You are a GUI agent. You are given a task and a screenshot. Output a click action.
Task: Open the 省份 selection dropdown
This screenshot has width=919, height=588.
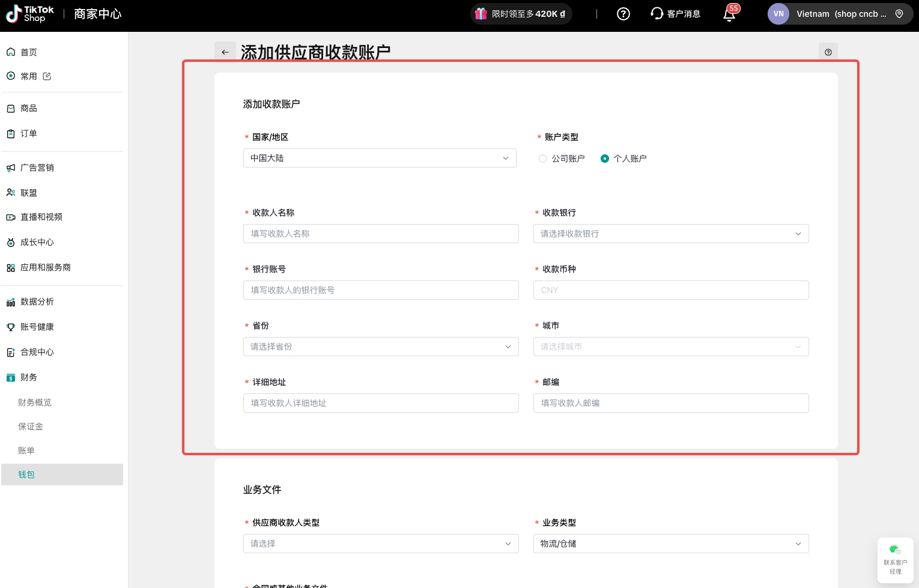point(380,347)
